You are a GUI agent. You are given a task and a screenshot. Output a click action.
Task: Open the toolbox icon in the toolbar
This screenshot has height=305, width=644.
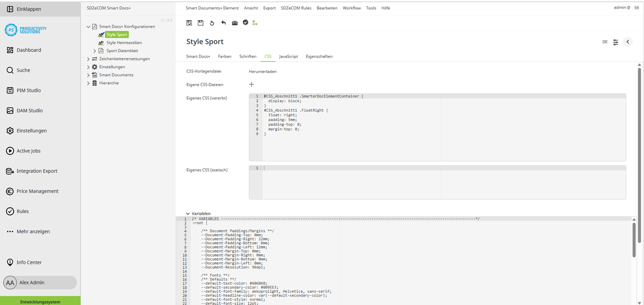coord(235,23)
